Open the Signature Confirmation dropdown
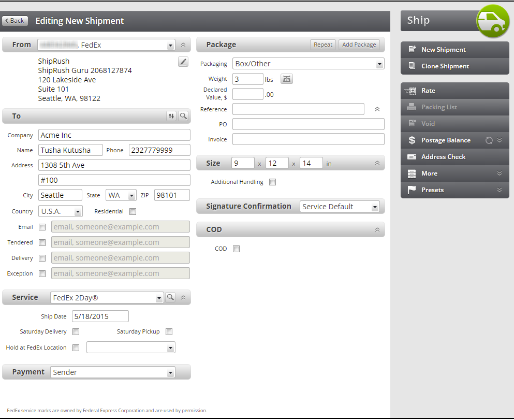 [x=375, y=207]
